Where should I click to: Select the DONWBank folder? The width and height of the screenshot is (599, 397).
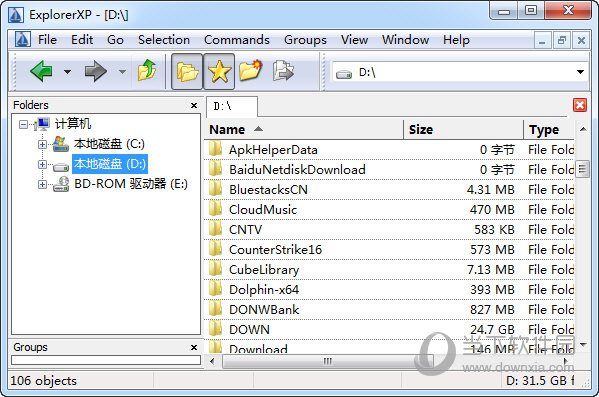click(x=264, y=309)
